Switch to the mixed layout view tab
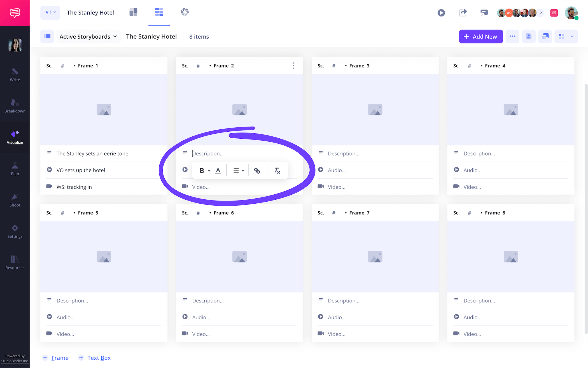Viewport: 588px width, 368px height. click(133, 12)
